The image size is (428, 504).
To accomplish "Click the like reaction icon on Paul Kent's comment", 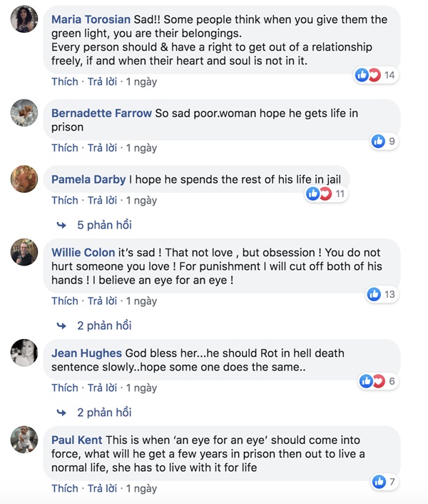I will (x=378, y=483).
